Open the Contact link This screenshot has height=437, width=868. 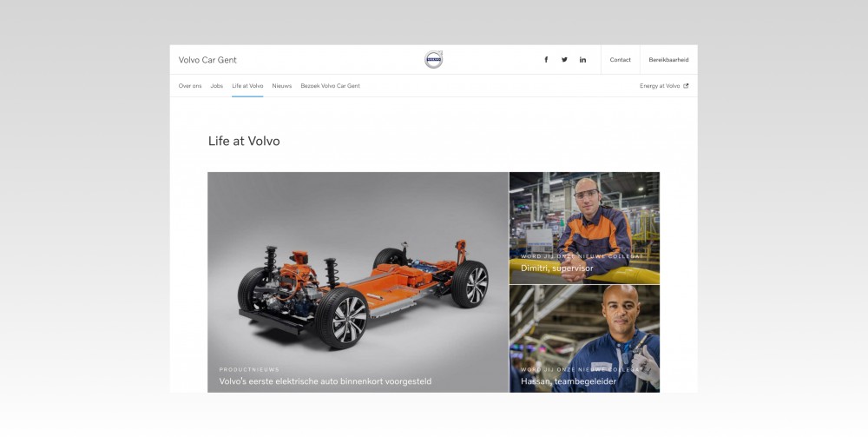[x=620, y=60]
